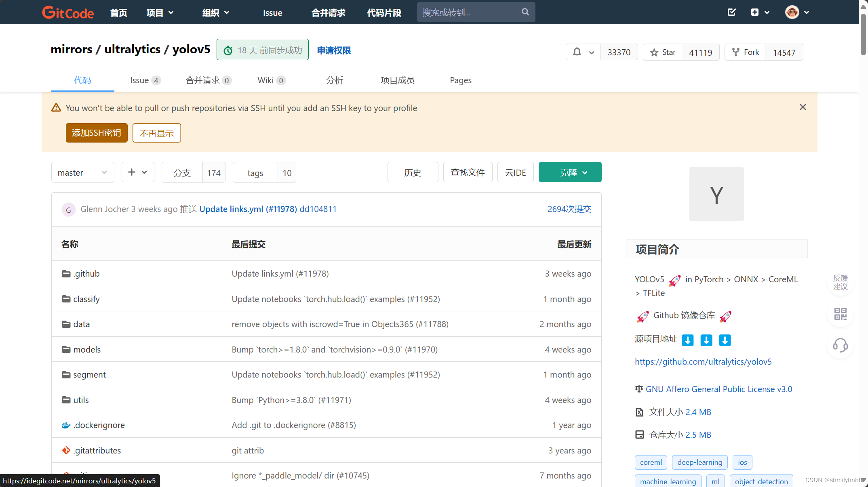This screenshot has width=868, height=487.
Task: Open 代码片段 in the top navbar
Action: (384, 13)
